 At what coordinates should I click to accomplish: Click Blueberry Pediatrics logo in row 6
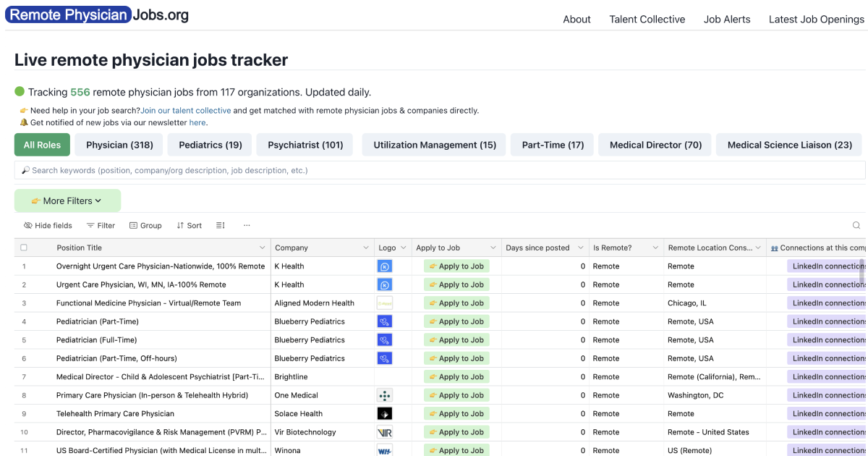(x=385, y=358)
